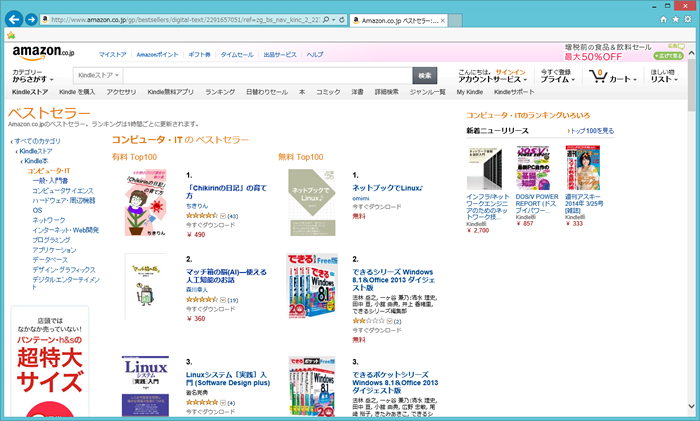
Task: Open the review dropdown beside できるシリーズ rating
Action: point(389,321)
